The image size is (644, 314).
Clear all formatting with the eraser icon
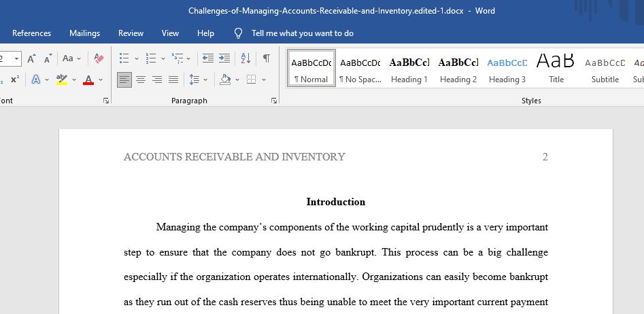click(99, 58)
